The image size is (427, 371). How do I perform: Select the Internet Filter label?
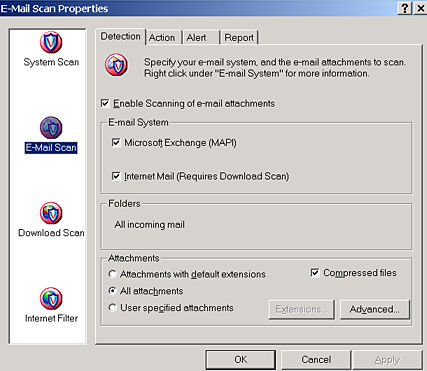(x=51, y=318)
